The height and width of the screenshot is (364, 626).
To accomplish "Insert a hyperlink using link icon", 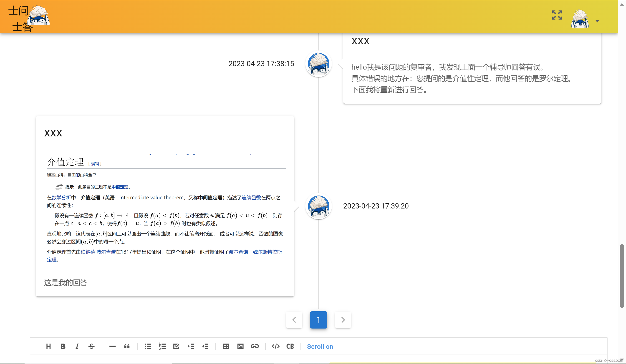I will (255, 347).
